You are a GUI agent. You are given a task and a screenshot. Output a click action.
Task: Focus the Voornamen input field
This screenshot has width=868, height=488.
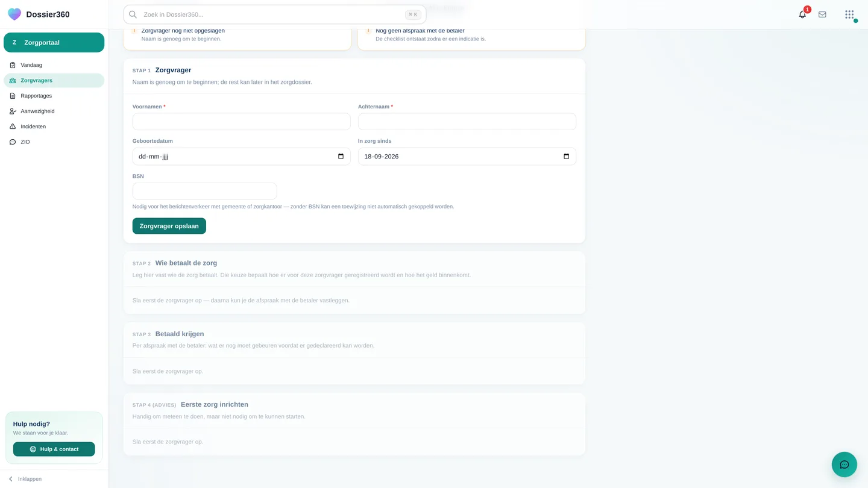241,122
